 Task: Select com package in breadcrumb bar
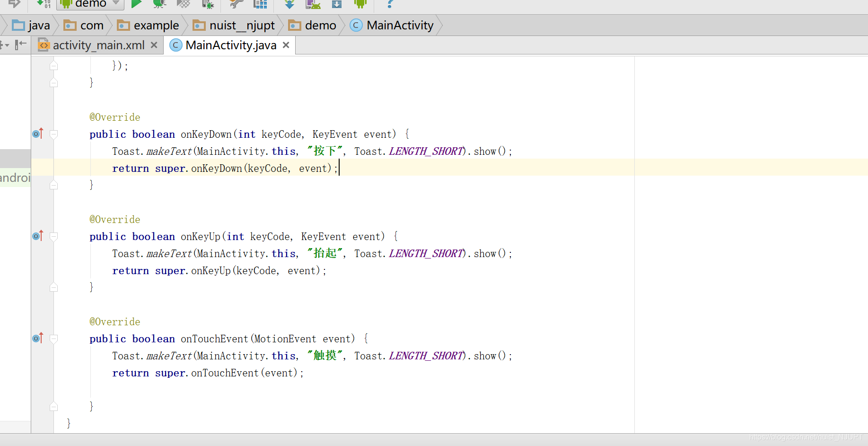(84, 25)
